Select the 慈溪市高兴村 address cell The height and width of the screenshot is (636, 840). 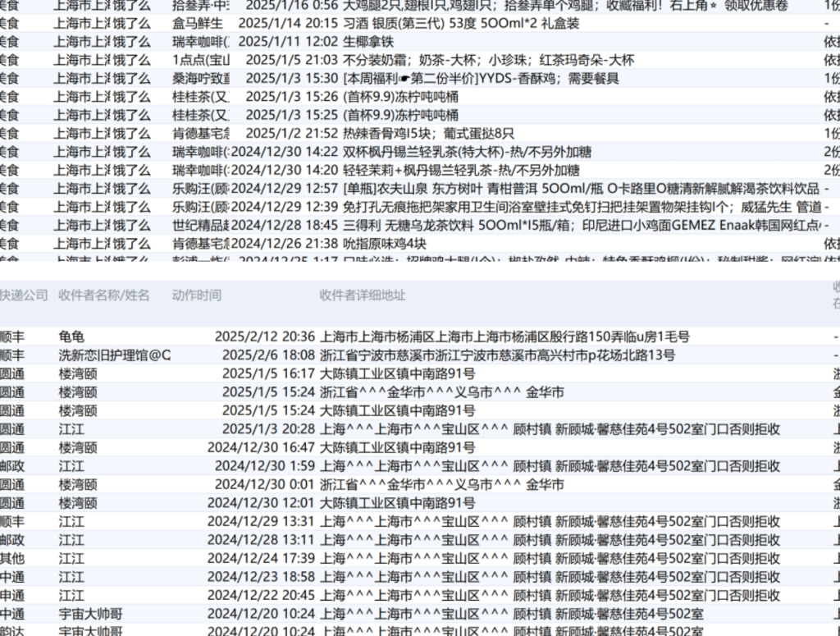pyautogui.click(x=498, y=355)
